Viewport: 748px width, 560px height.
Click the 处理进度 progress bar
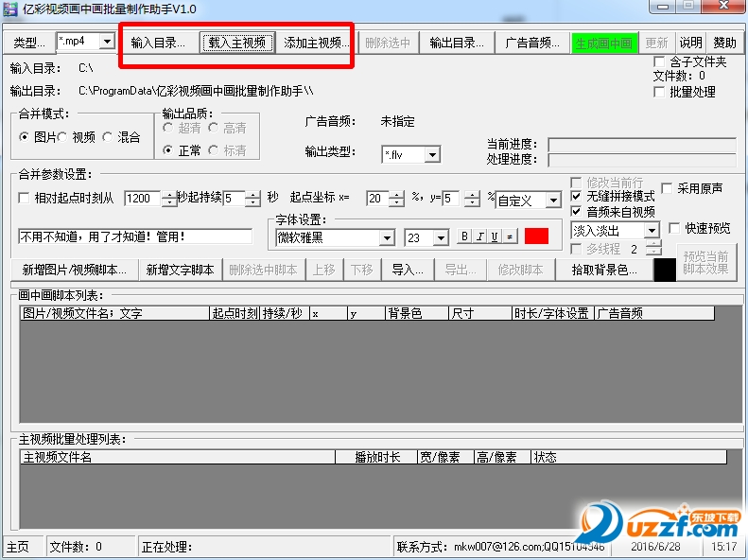tap(642, 160)
